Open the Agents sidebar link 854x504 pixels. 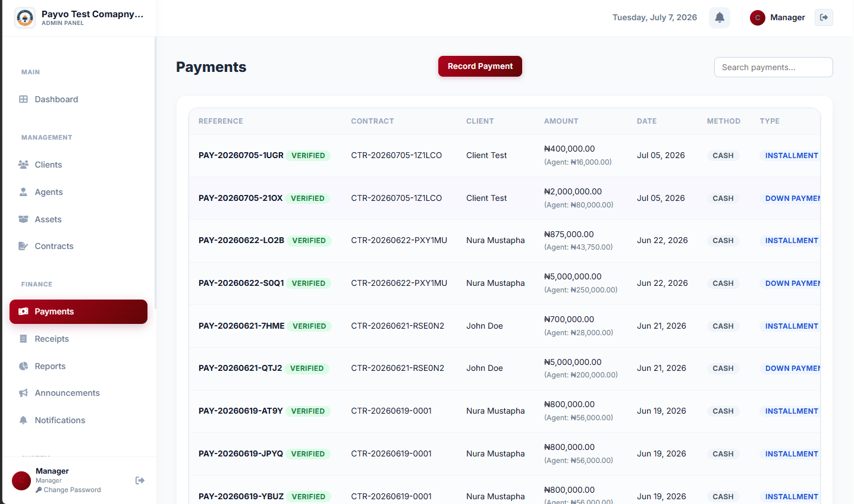point(79,192)
